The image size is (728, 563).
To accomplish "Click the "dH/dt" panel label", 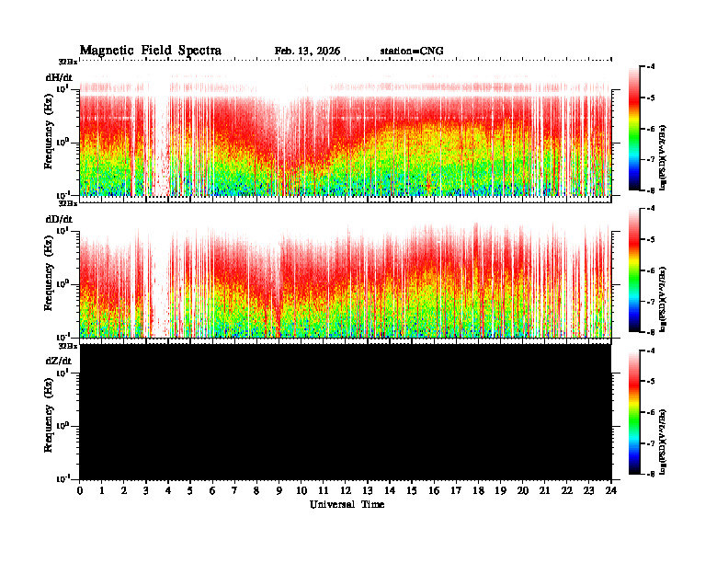I will (x=59, y=77).
